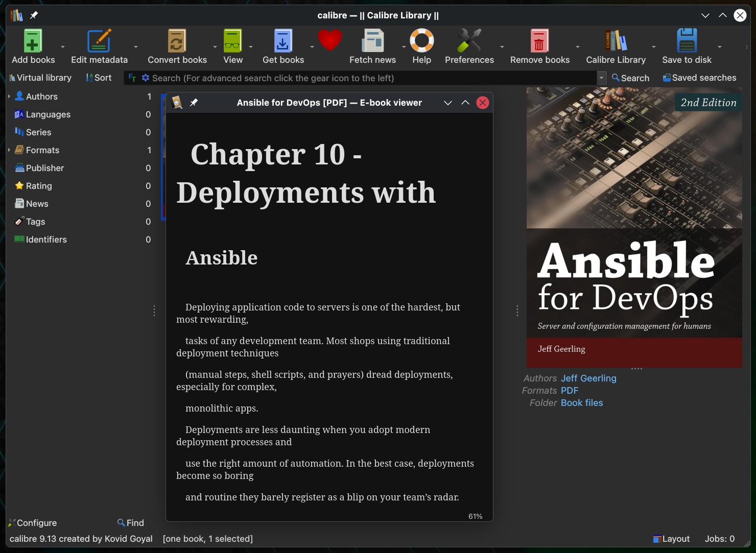Open Remove books dropdown arrow
The image size is (756, 553).
578,46
